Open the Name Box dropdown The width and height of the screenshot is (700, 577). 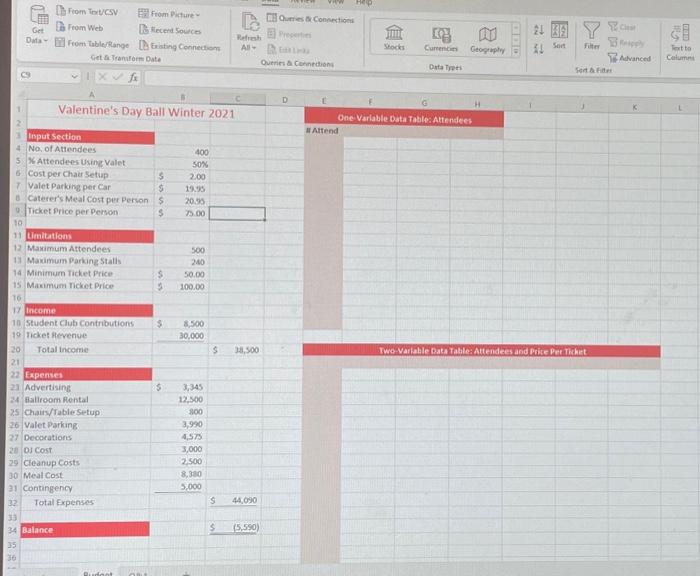tap(75, 76)
